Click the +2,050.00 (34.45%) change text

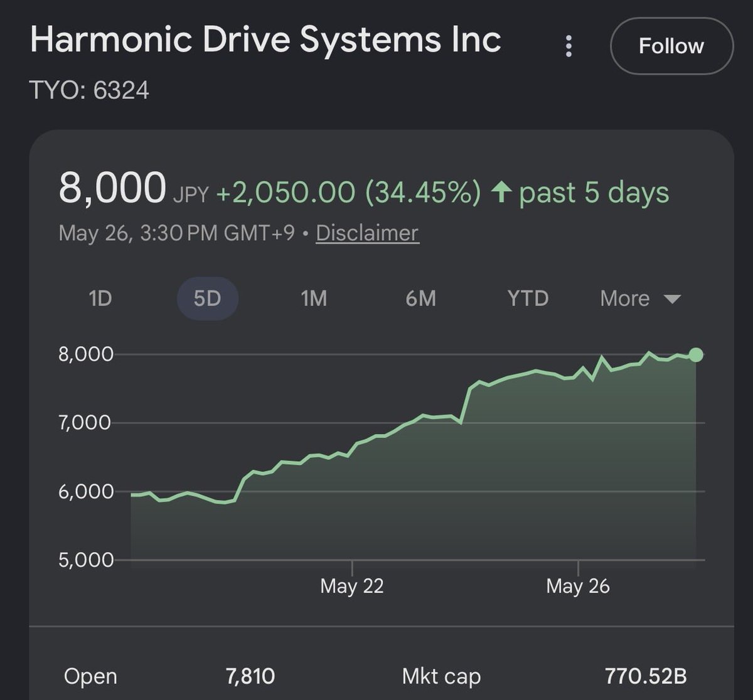click(x=348, y=192)
